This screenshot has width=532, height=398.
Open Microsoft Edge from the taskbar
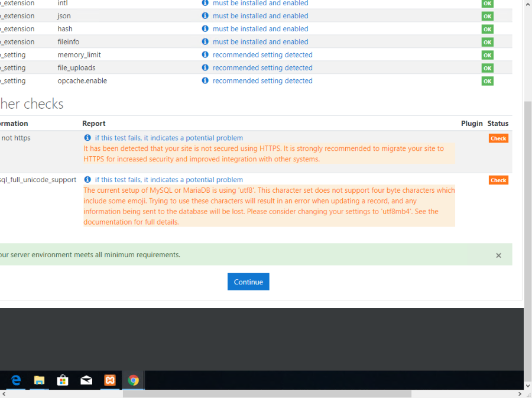tap(16, 380)
